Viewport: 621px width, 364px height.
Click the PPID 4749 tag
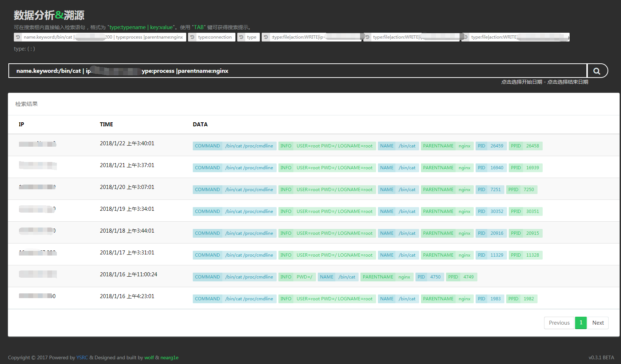click(461, 277)
